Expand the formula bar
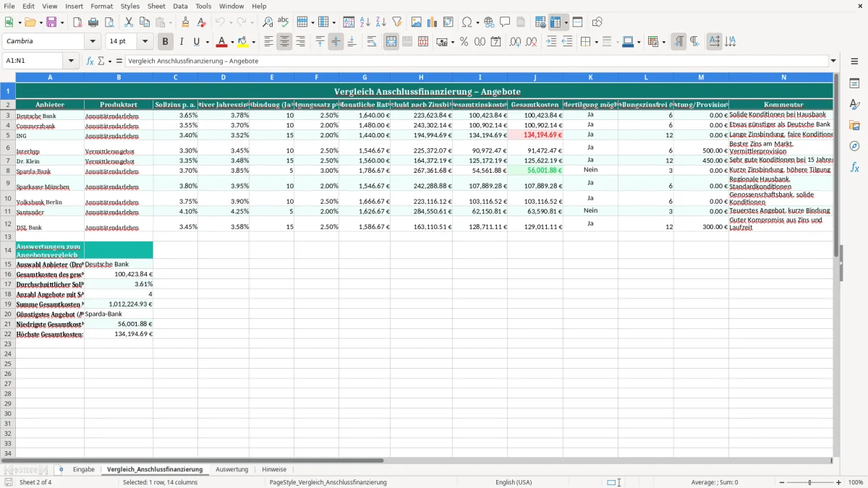The height and width of the screenshot is (488, 868). point(833,61)
